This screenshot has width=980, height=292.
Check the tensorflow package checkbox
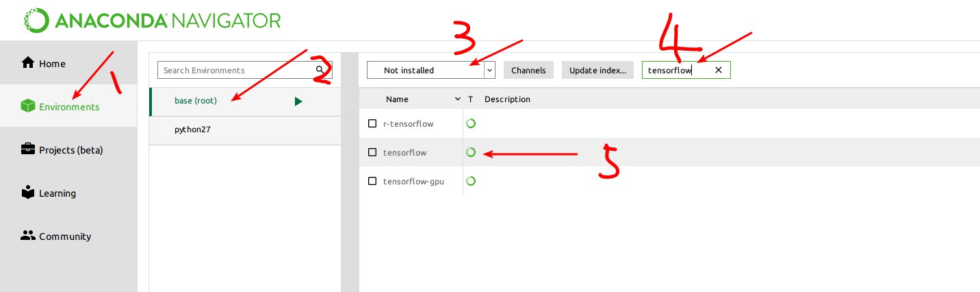[372, 152]
